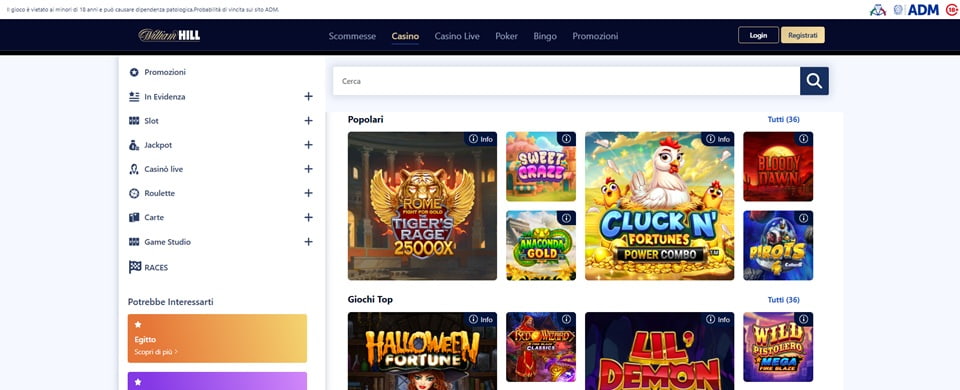Open the Bingo tab
960x390 pixels.
[545, 36]
